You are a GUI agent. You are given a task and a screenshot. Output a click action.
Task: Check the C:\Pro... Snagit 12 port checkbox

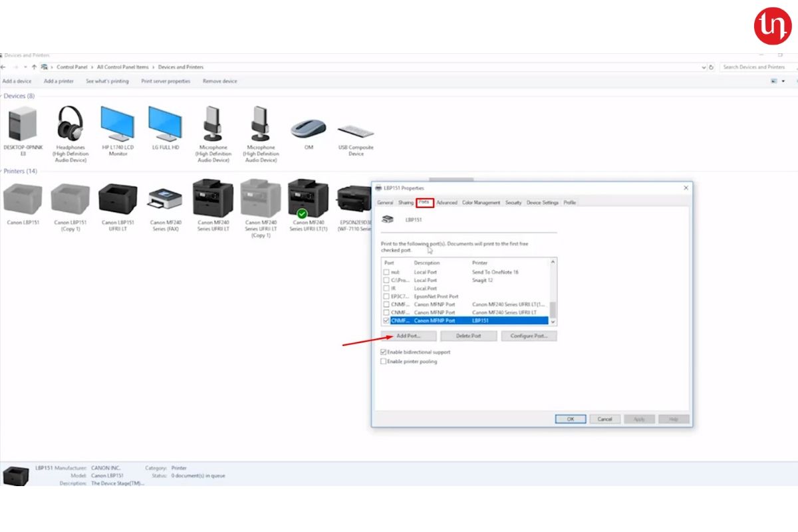click(x=386, y=281)
